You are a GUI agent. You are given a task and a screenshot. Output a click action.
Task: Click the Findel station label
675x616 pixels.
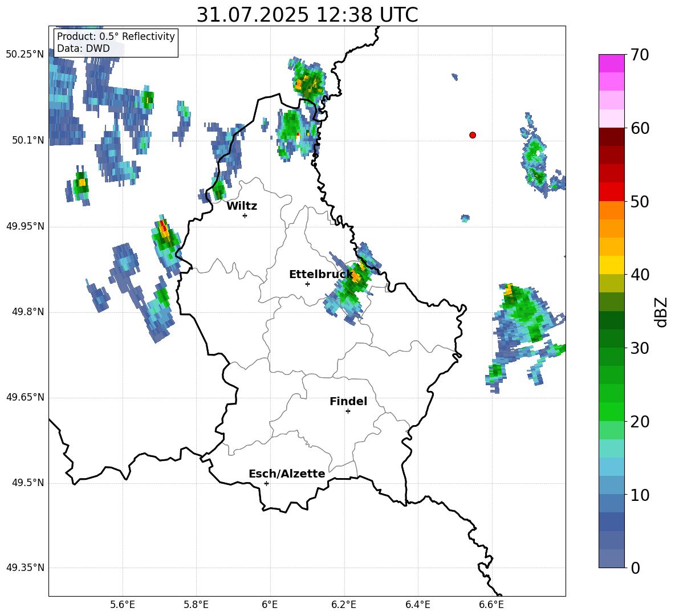pyautogui.click(x=348, y=401)
